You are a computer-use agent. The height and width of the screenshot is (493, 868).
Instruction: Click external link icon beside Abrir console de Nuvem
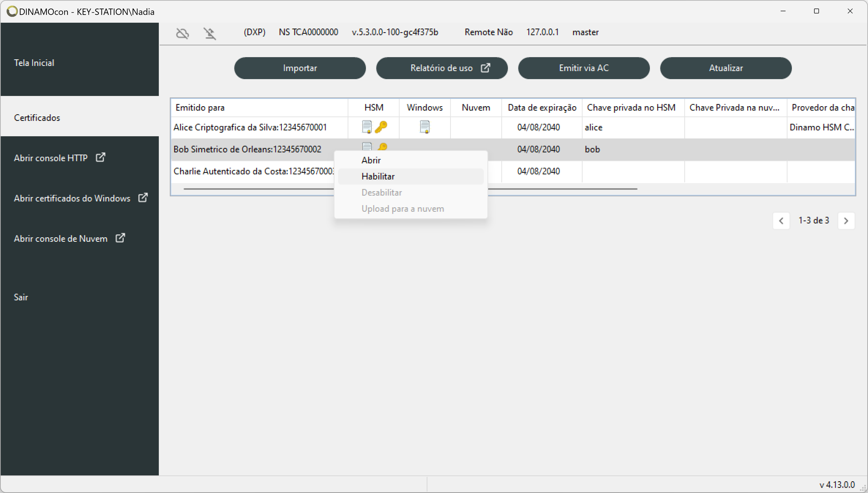(x=120, y=238)
